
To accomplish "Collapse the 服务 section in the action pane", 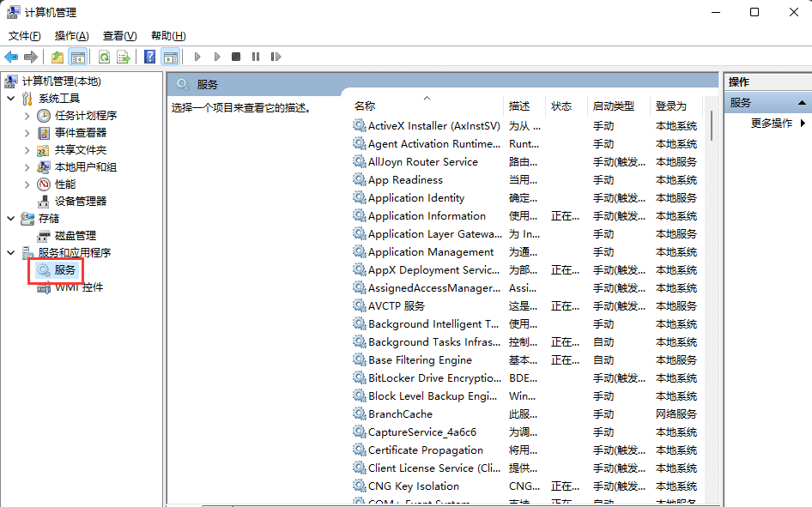I will pyautogui.click(x=800, y=102).
